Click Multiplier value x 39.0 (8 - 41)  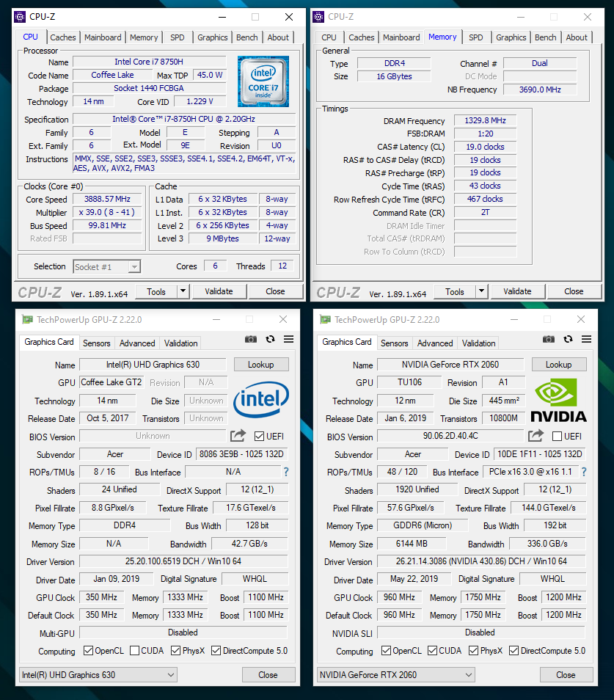click(107, 213)
